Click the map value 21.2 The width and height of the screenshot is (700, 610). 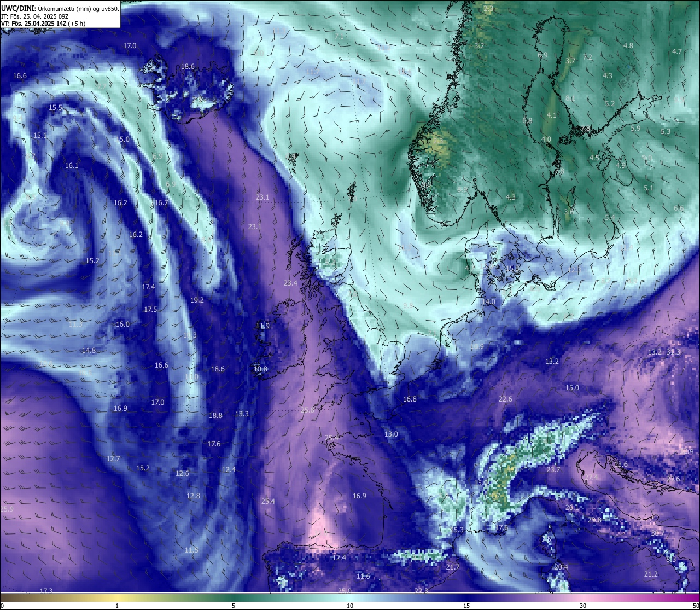click(650, 574)
